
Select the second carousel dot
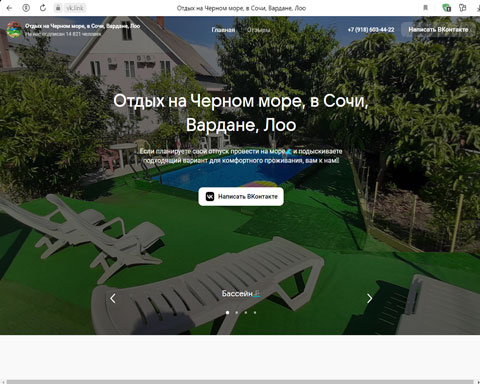(237, 313)
